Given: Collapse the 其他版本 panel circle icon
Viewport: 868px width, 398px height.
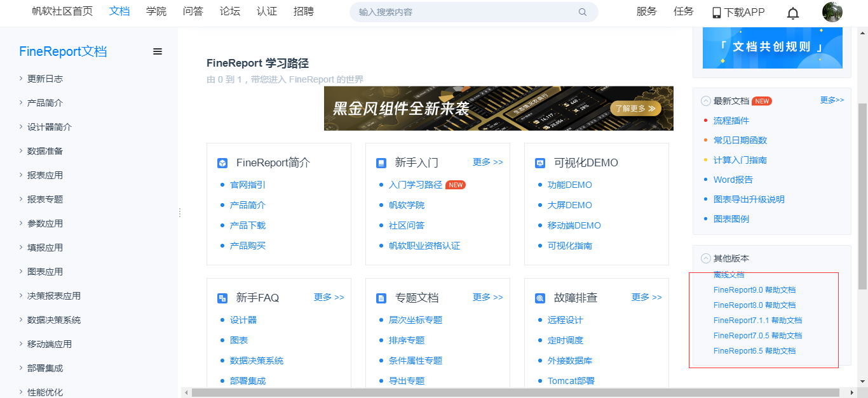Looking at the screenshot, I should coord(705,258).
